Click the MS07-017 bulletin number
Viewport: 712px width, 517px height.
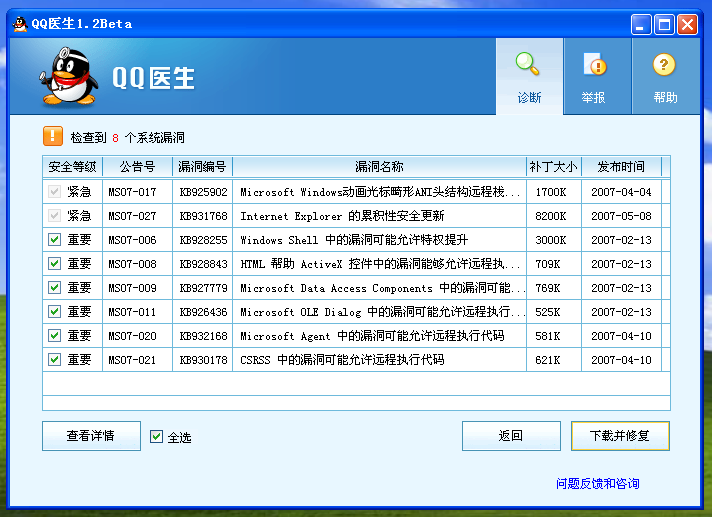coord(132,192)
